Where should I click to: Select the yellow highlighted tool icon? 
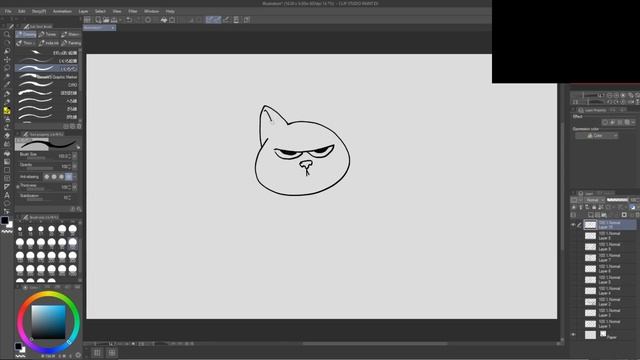(x=7, y=111)
